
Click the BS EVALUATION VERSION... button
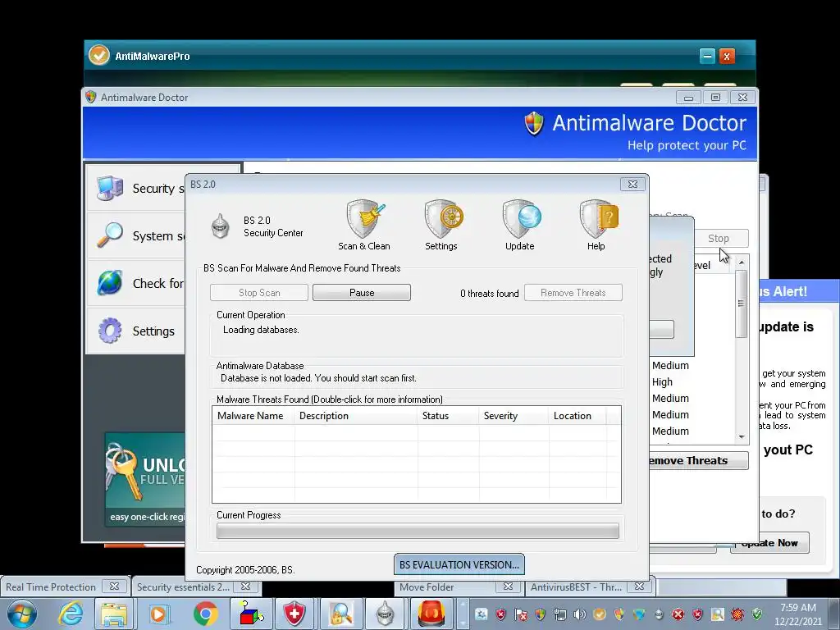[459, 564]
